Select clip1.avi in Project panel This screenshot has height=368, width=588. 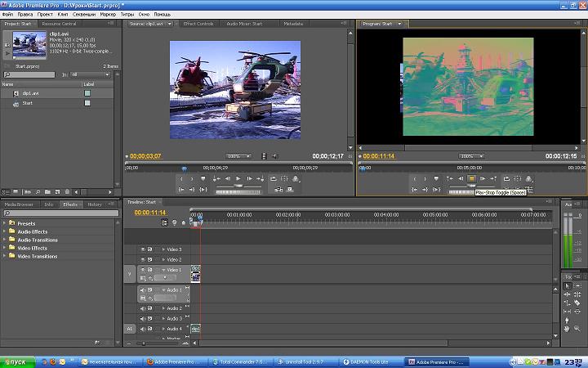[x=33, y=93]
